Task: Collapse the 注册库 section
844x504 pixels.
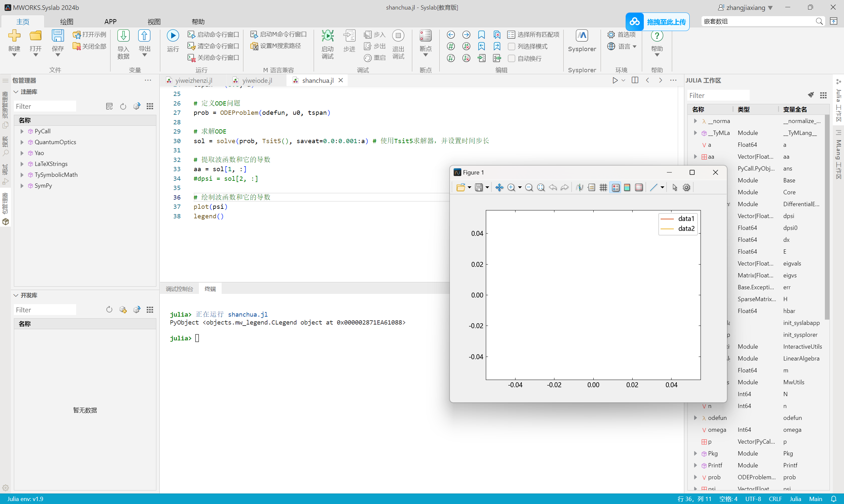Action: pos(16,92)
